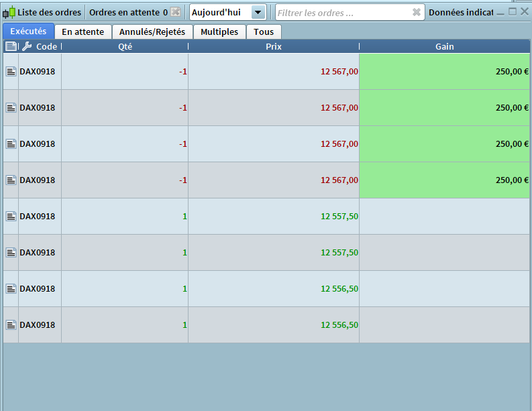Open column settings via wrench icon
This screenshot has height=411, width=532.
click(27, 46)
